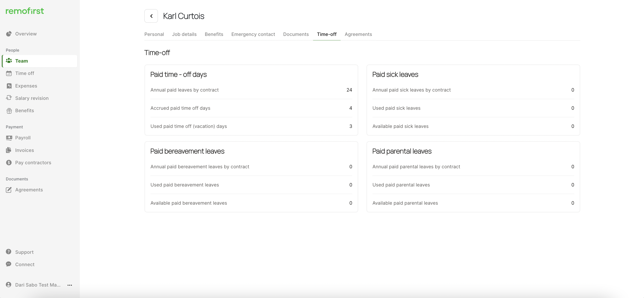Click the back arrow button
The height and width of the screenshot is (298, 644).
coord(151,16)
